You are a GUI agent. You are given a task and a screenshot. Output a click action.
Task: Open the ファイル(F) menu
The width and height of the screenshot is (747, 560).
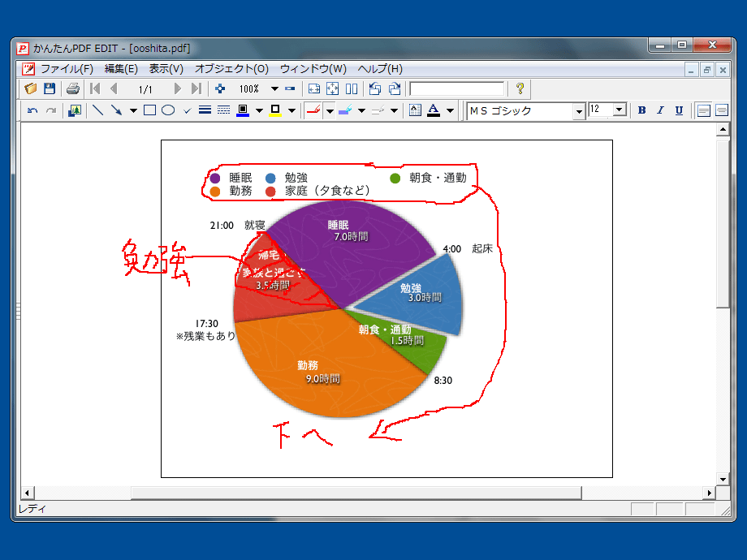click(x=67, y=69)
